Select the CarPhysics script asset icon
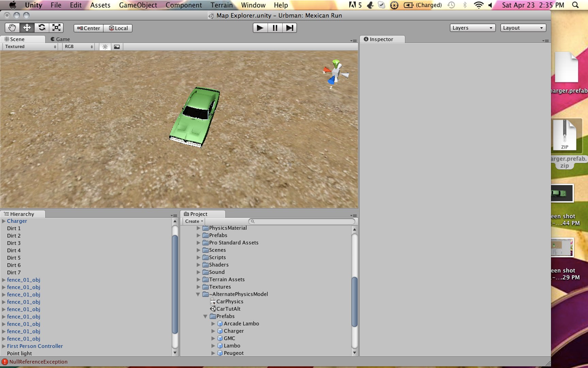588x368 pixels. click(213, 302)
